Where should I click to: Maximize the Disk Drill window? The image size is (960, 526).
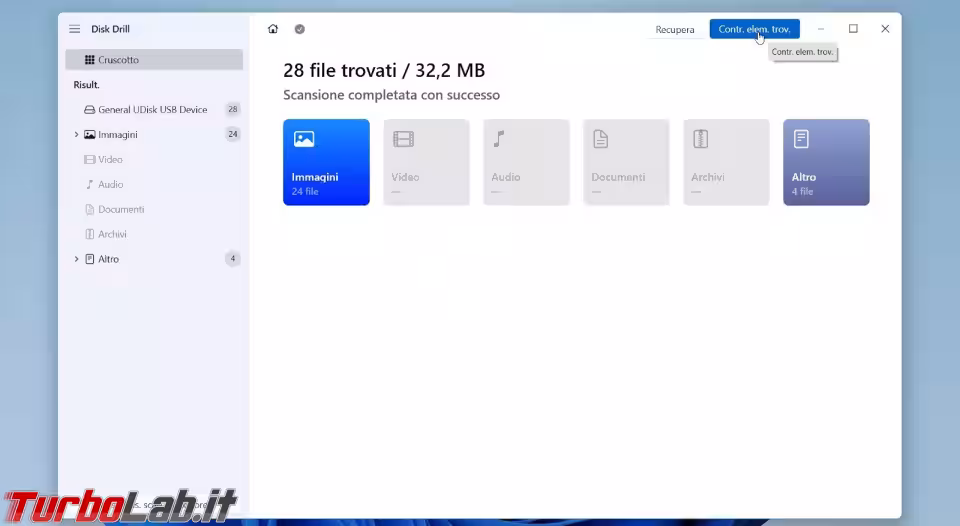pyautogui.click(x=853, y=29)
